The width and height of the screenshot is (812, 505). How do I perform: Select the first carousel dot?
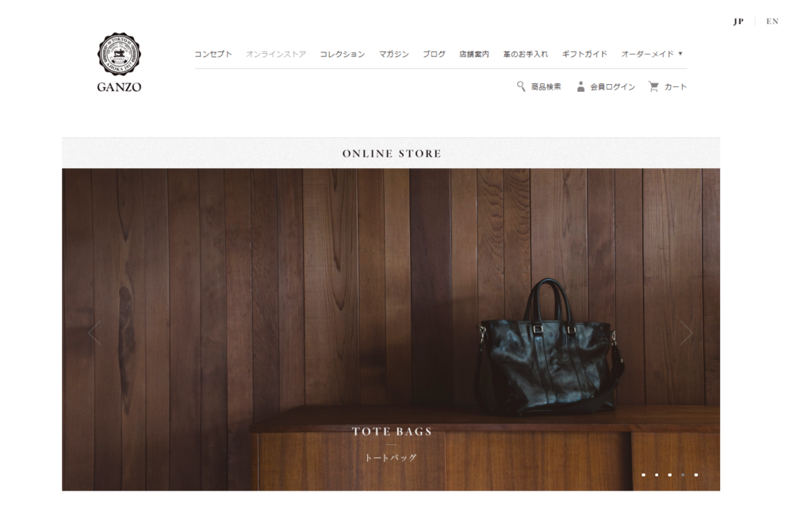[644, 474]
